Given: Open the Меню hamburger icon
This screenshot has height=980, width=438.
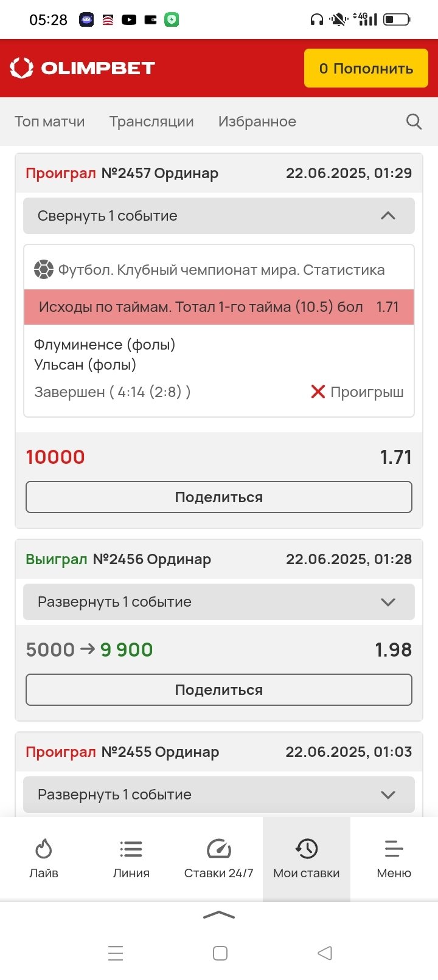Looking at the screenshot, I should tap(394, 849).
